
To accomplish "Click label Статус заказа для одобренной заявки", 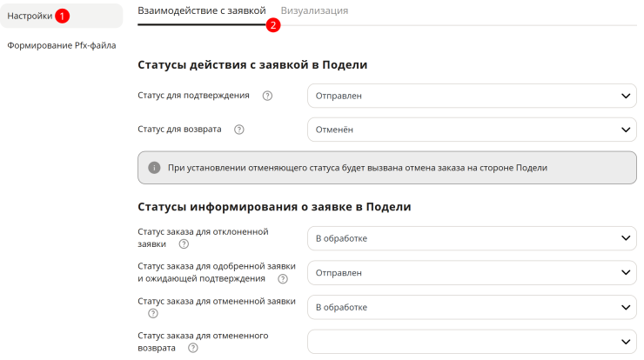I will 217,272.
